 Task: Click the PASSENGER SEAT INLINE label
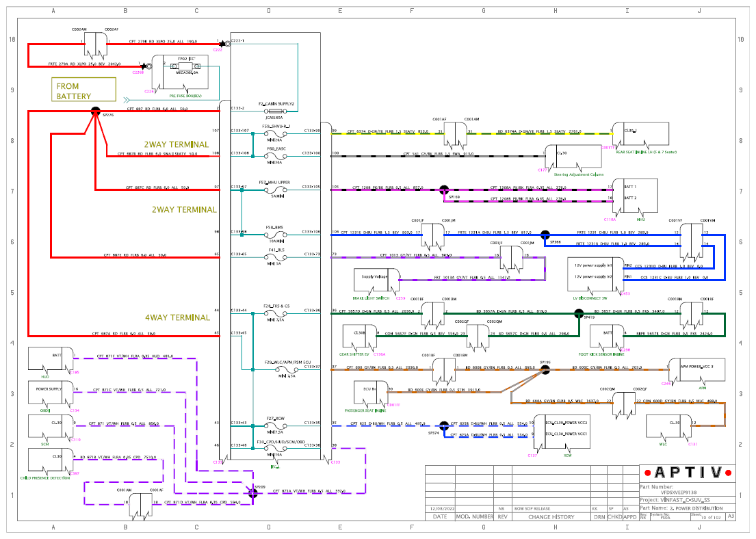[365, 411]
